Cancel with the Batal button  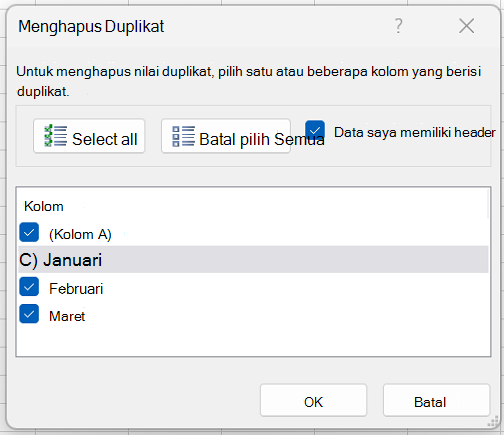coord(436,400)
